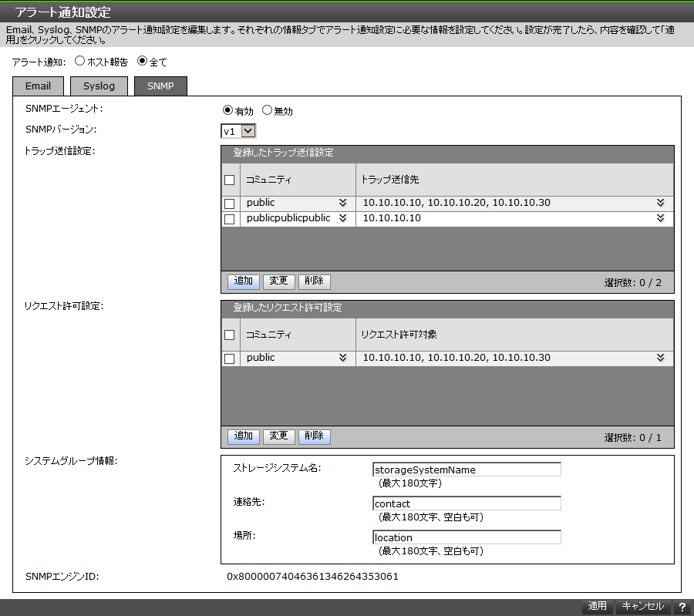Click the ストレージシステム名 input field
694x616 pixels.
pyautogui.click(x=467, y=469)
